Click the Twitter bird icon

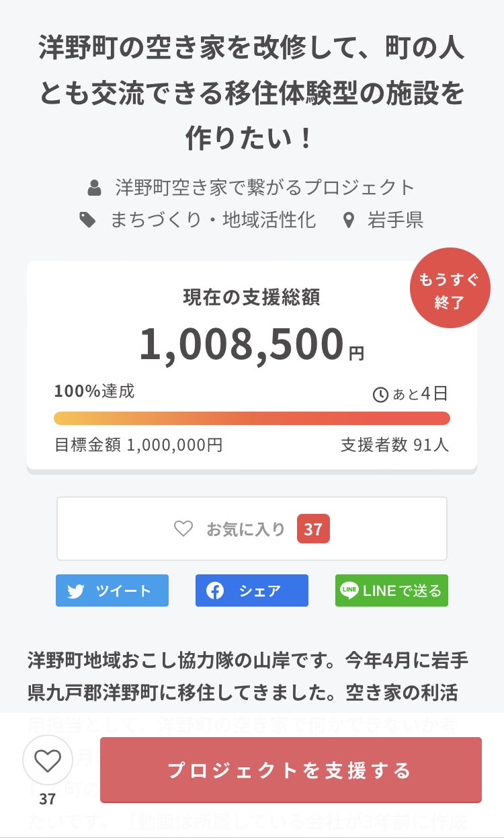coord(76,591)
